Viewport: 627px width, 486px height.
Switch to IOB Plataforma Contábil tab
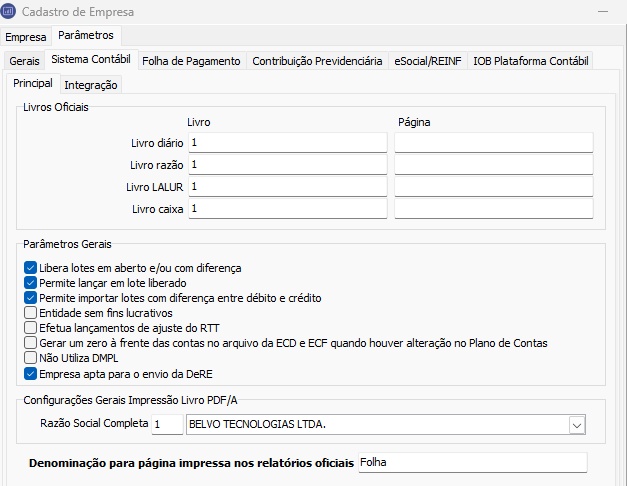click(x=531, y=61)
